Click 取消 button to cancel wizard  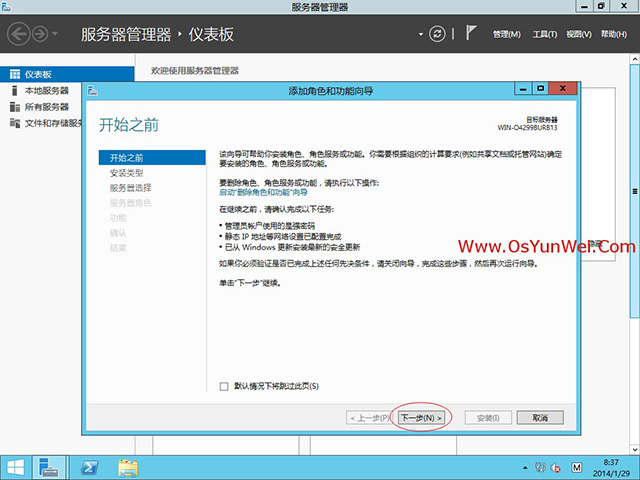[540, 417]
